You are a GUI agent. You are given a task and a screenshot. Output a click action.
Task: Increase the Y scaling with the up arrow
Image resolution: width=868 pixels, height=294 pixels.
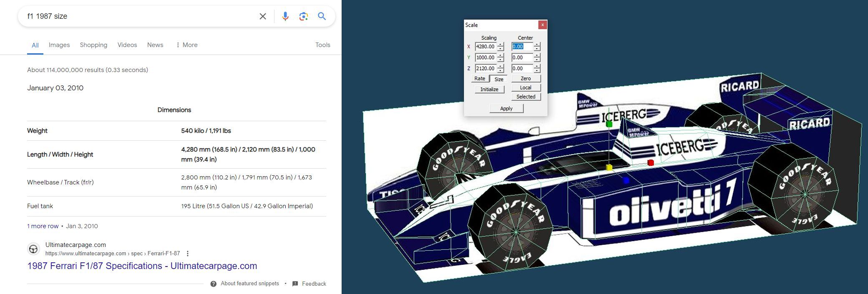[501, 55]
